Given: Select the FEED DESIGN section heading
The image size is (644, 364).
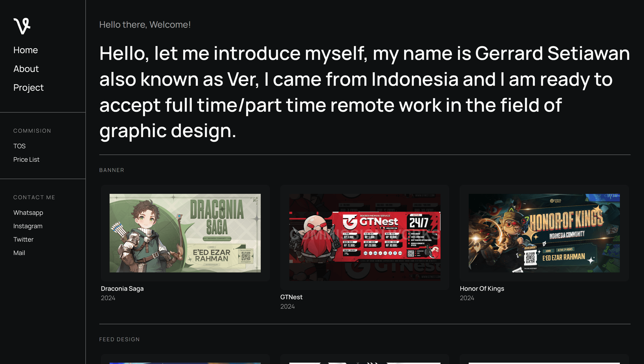Looking at the screenshot, I should [119, 339].
